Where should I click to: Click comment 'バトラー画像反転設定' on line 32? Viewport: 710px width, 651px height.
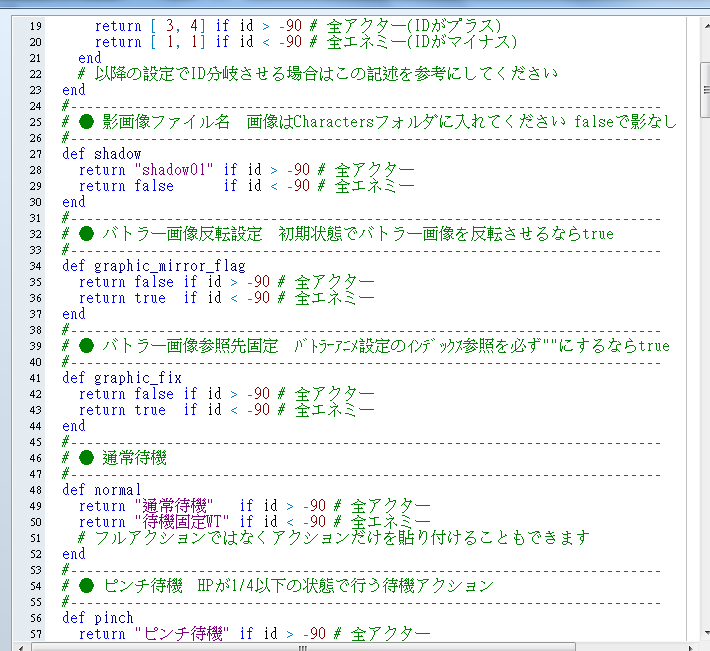click(182, 234)
